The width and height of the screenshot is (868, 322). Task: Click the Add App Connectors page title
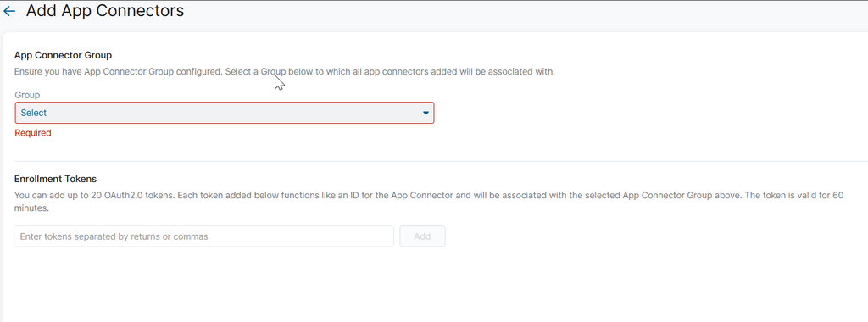[105, 10]
